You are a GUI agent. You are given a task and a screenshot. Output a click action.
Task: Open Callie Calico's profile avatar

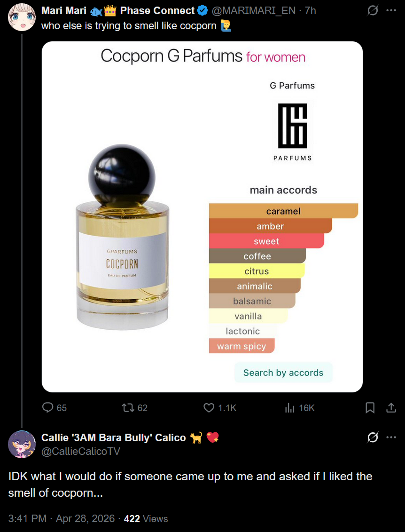[22, 444]
